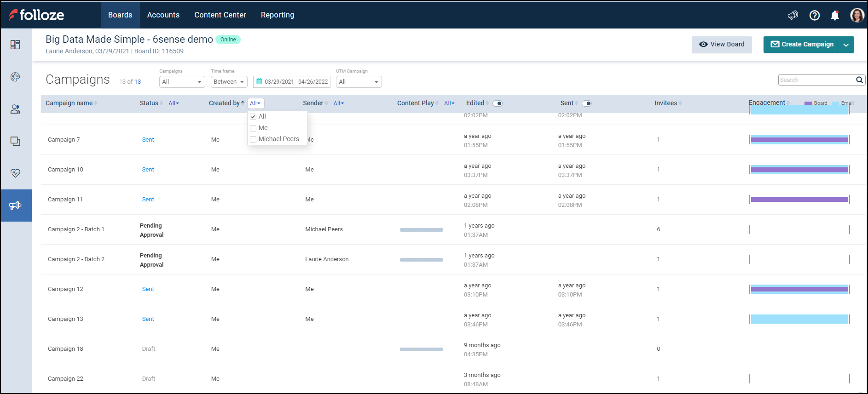Open the contacts people sidebar icon
Viewport: 868px width, 394px height.
(x=15, y=109)
